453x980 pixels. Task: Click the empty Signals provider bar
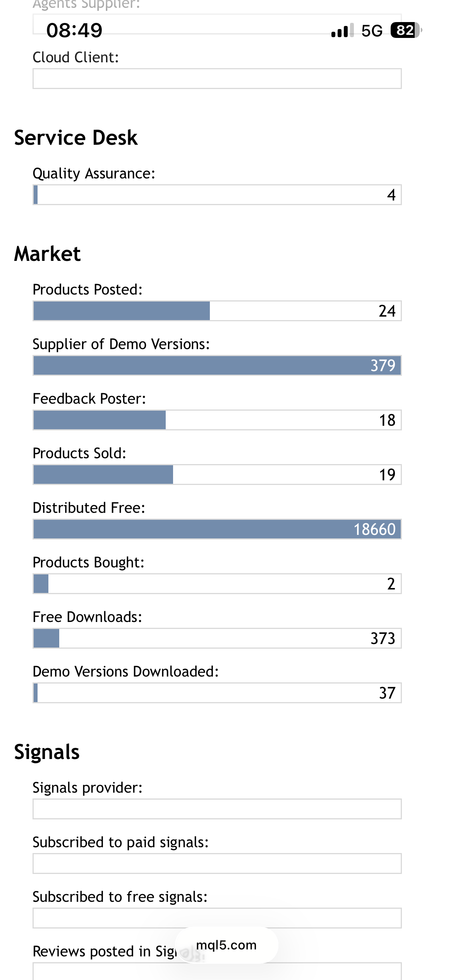[x=217, y=809]
